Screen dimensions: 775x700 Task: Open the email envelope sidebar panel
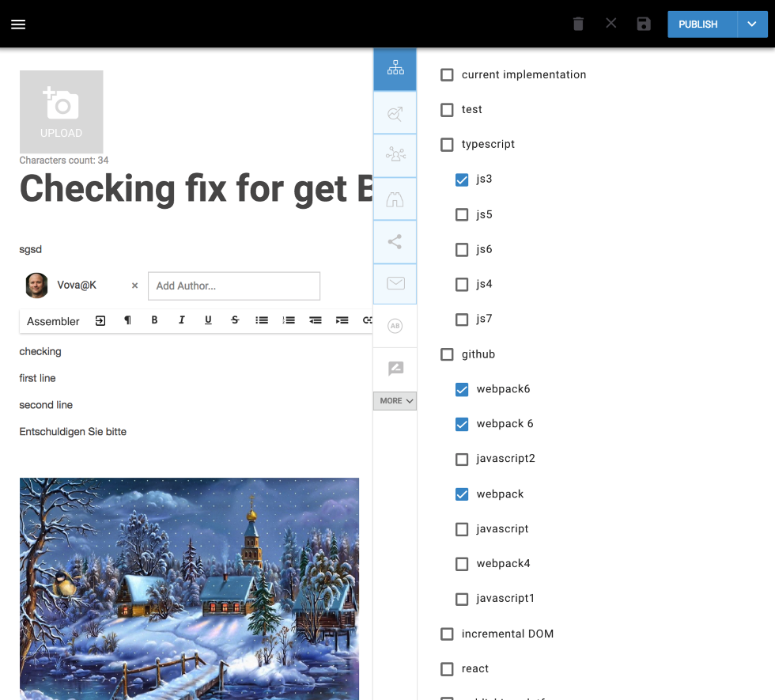(x=395, y=284)
